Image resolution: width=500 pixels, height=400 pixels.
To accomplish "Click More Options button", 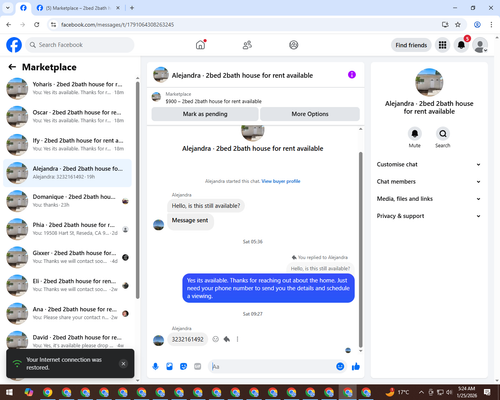I will 310,114.
